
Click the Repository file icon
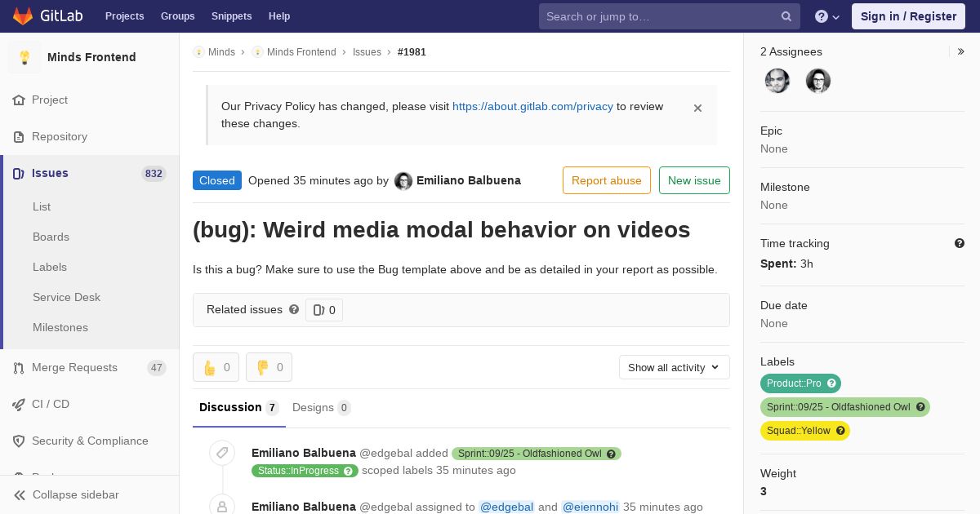pos(19,137)
